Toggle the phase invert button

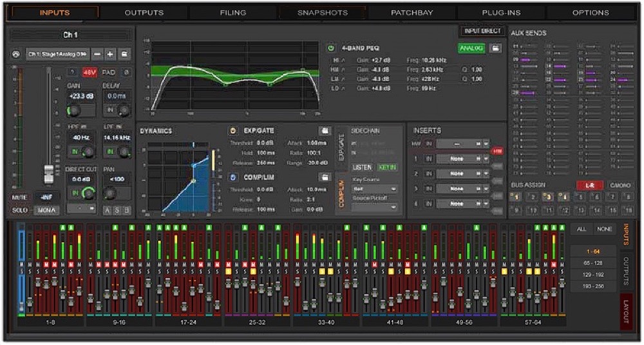tap(127, 72)
